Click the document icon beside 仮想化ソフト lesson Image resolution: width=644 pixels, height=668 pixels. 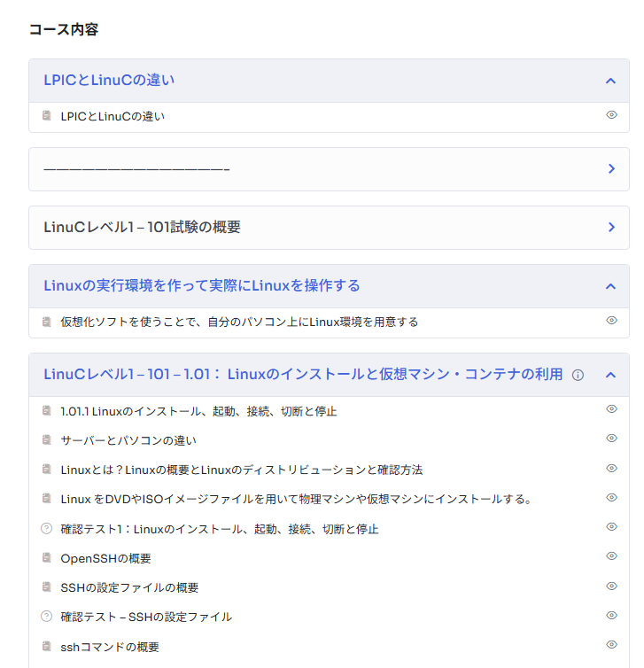[x=47, y=321]
